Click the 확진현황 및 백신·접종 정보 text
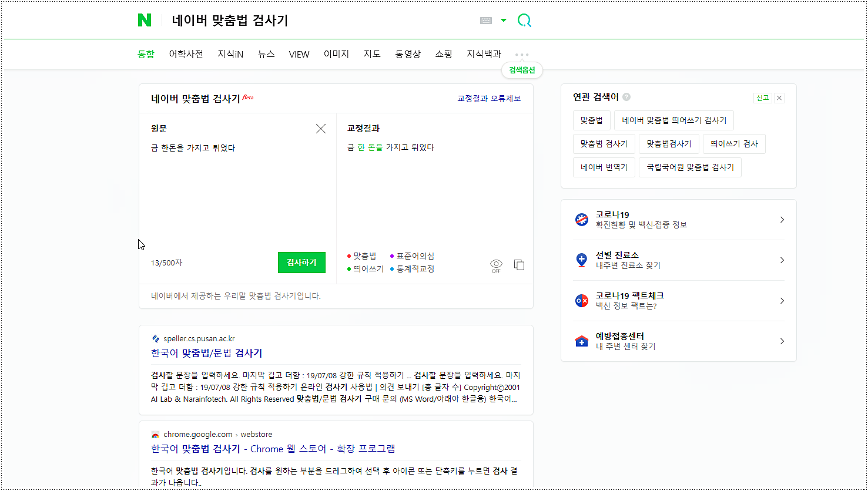This screenshot has width=868, height=491. pos(641,225)
